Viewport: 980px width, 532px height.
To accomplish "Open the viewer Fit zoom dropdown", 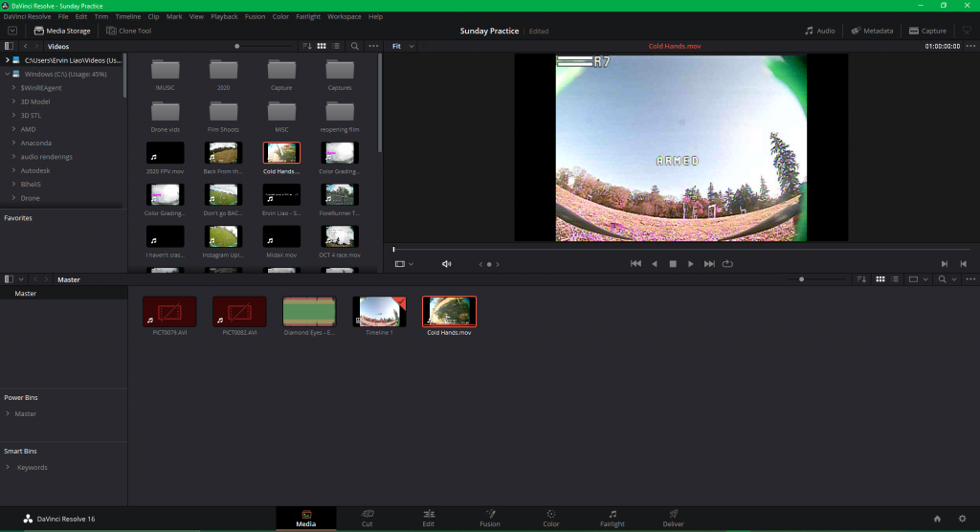I will 403,46.
